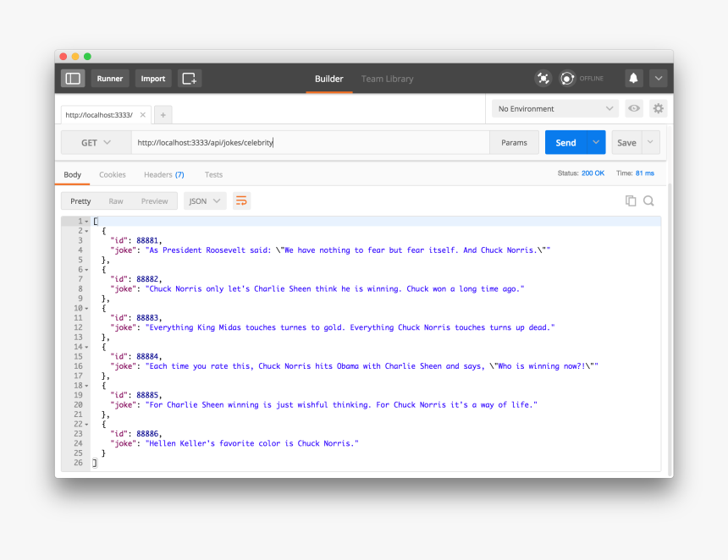
Task: Click the id value 88882
Action: (147, 279)
